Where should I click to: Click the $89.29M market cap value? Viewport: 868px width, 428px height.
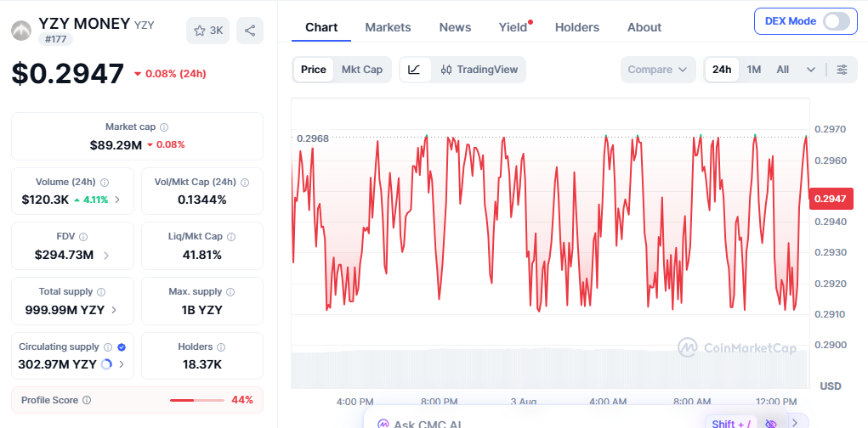(116, 145)
